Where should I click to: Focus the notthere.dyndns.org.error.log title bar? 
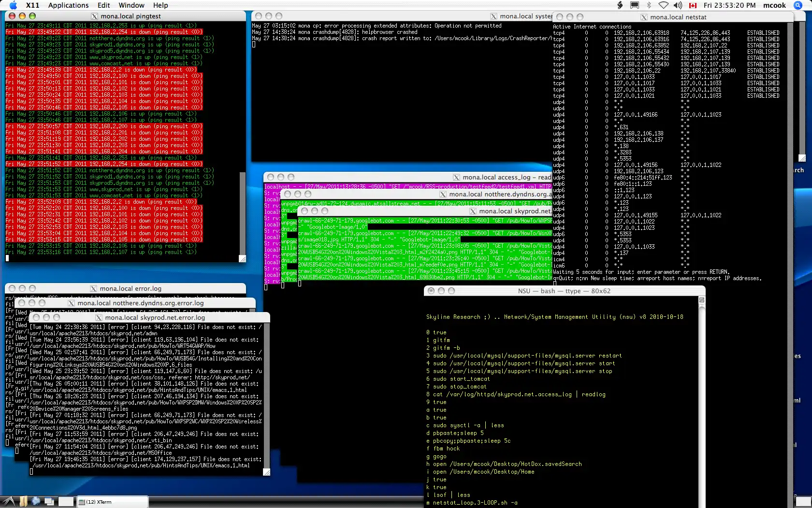click(x=140, y=303)
